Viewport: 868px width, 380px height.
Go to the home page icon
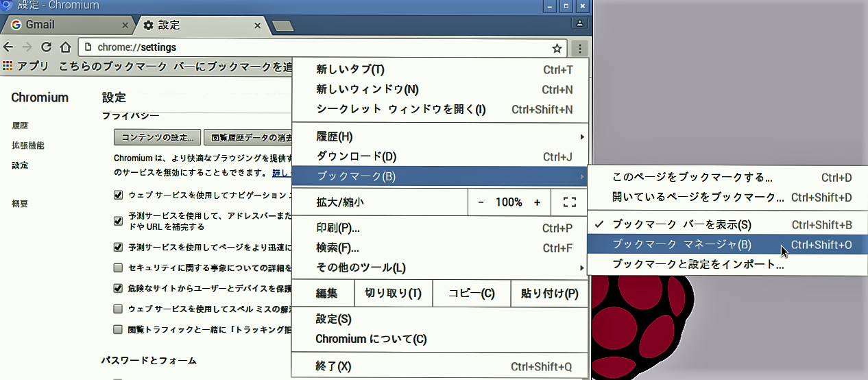pyautogui.click(x=65, y=47)
